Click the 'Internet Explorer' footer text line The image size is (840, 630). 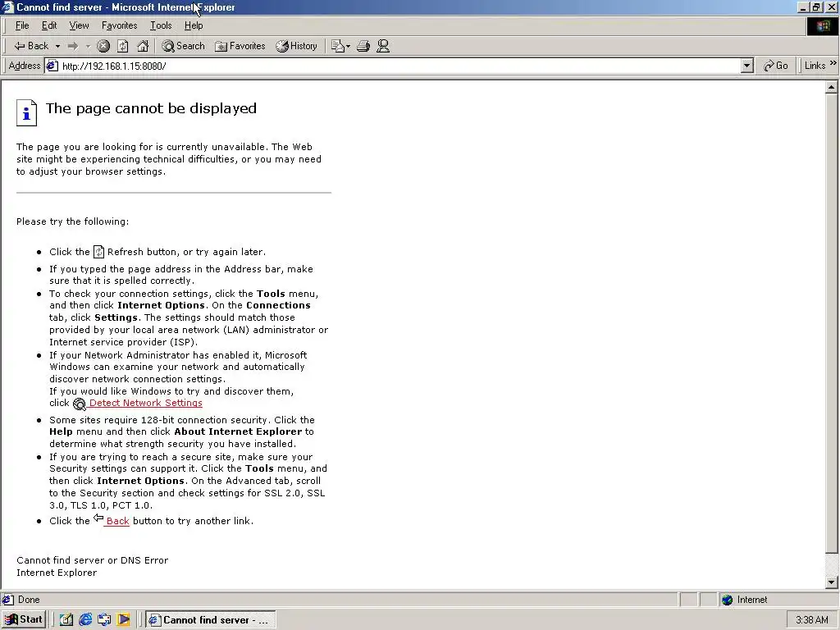(57, 573)
